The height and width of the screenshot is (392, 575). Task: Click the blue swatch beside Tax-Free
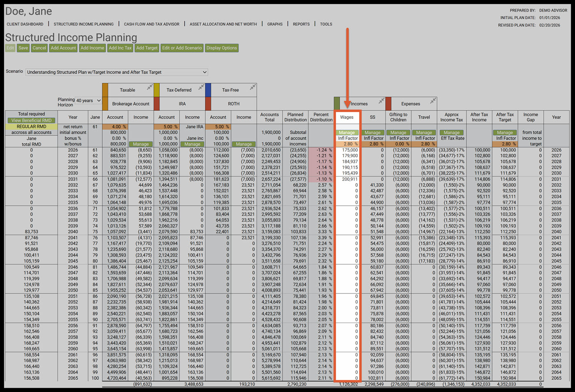click(x=208, y=90)
